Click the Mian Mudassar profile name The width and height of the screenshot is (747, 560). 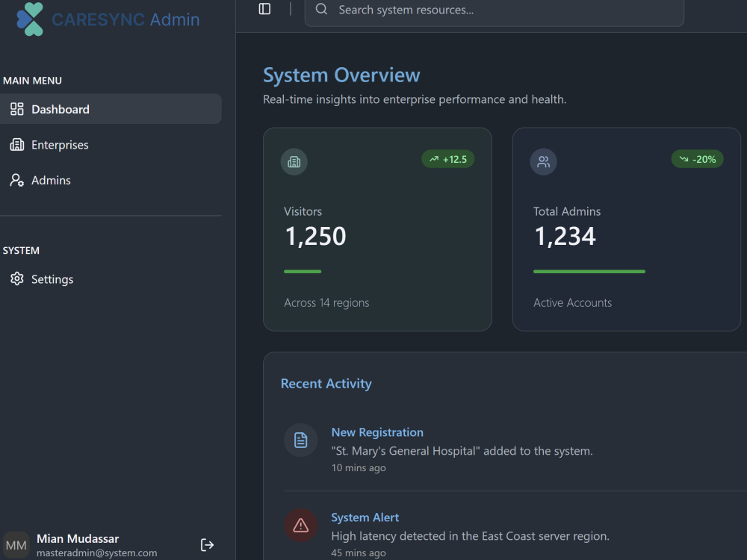pyautogui.click(x=78, y=538)
